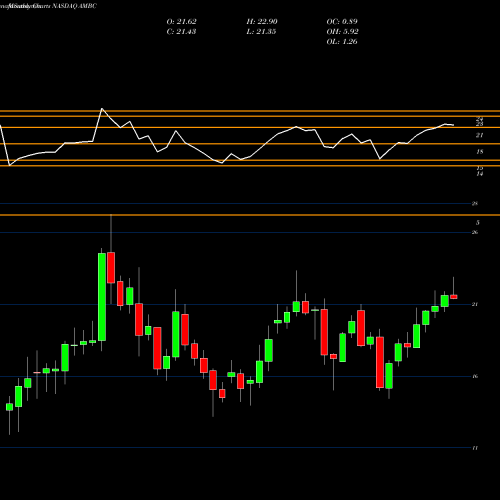Select the open value O: 21.62
The width and height of the screenshot is (500, 500).
point(181,22)
